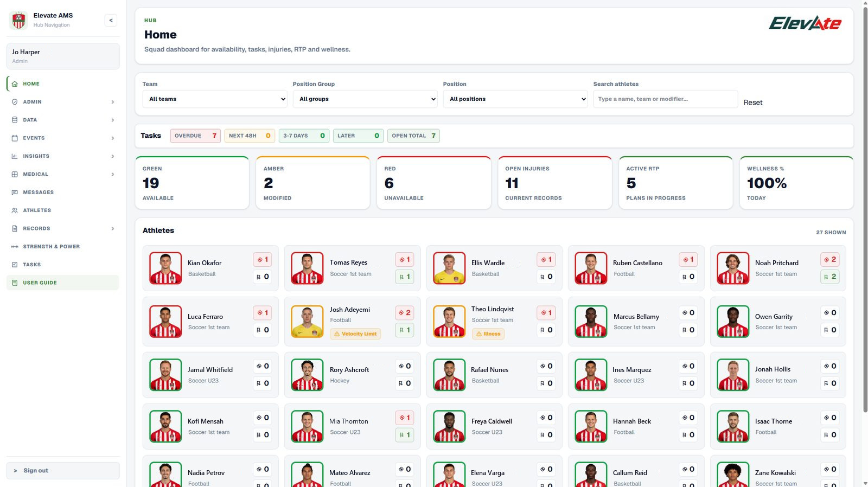Click the Messages chat icon

tap(15, 193)
